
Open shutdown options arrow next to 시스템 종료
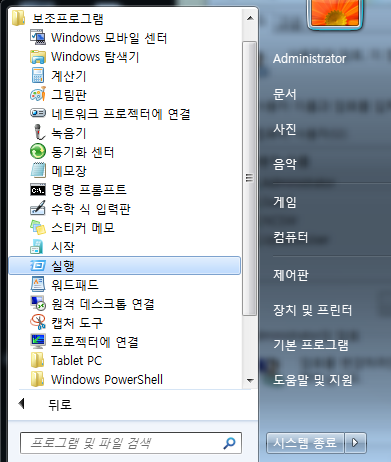point(356,443)
